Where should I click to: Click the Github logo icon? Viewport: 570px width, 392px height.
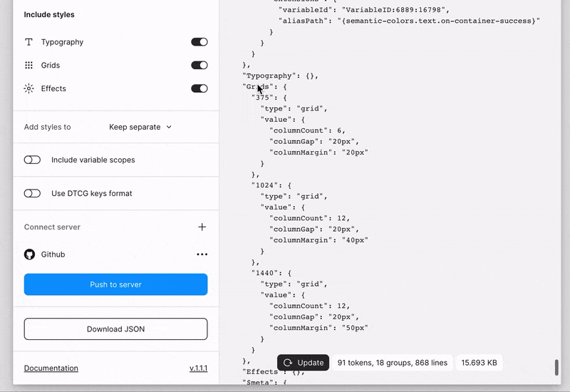(29, 254)
